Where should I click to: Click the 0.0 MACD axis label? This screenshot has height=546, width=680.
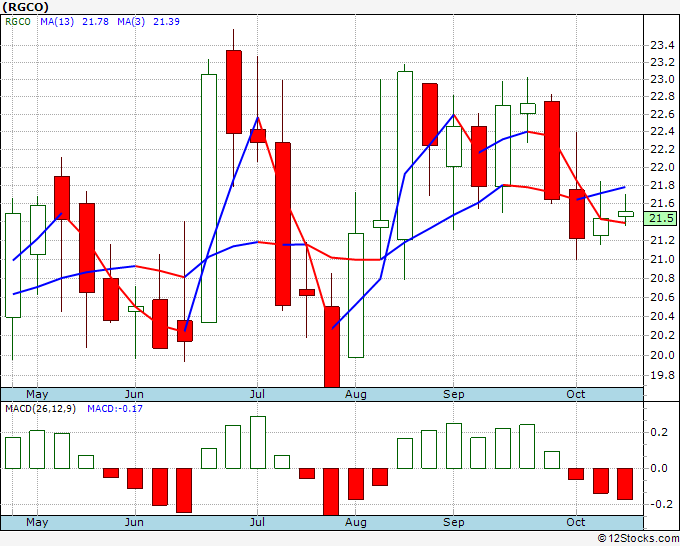tap(659, 468)
